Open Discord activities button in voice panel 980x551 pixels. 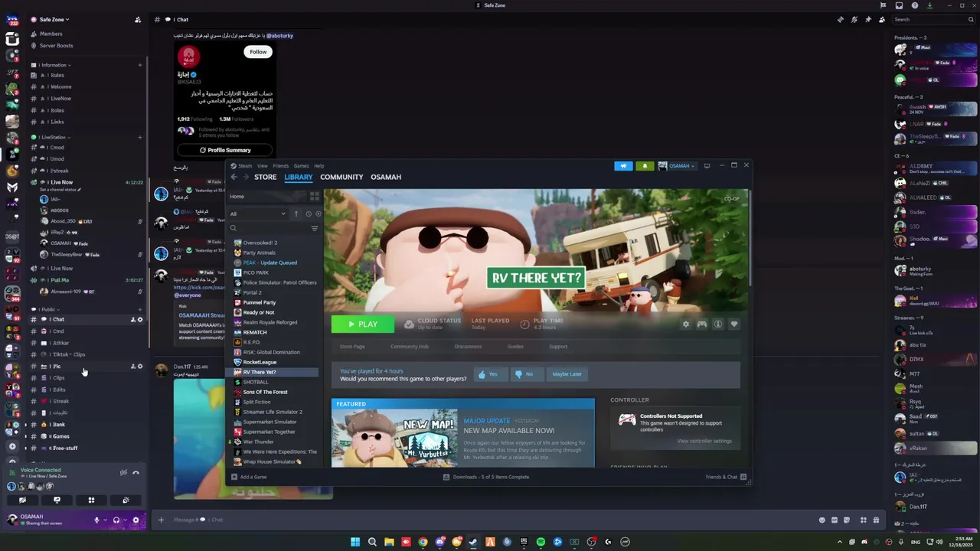91,500
